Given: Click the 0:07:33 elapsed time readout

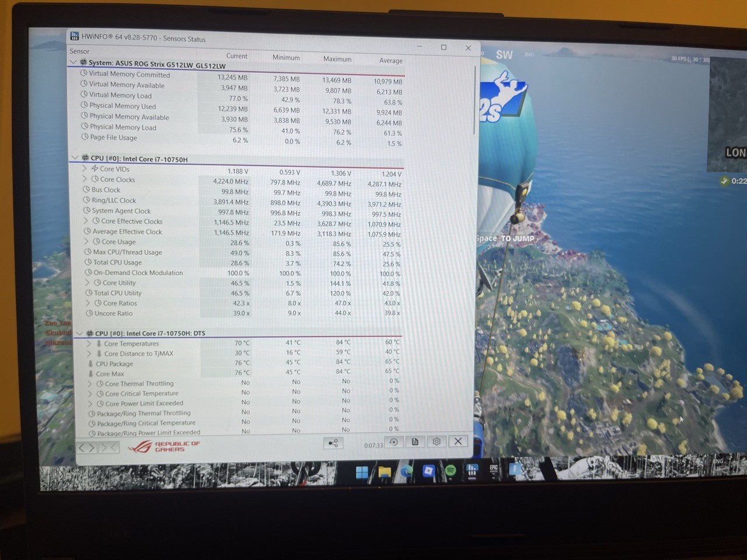Looking at the screenshot, I should point(373,445).
